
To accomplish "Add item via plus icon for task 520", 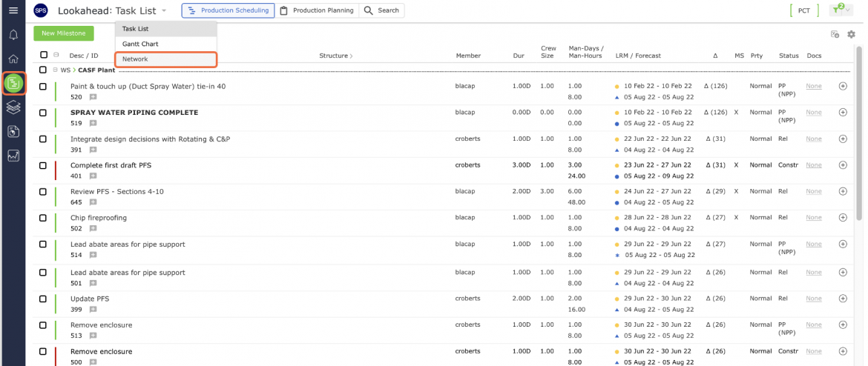I will (x=843, y=86).
